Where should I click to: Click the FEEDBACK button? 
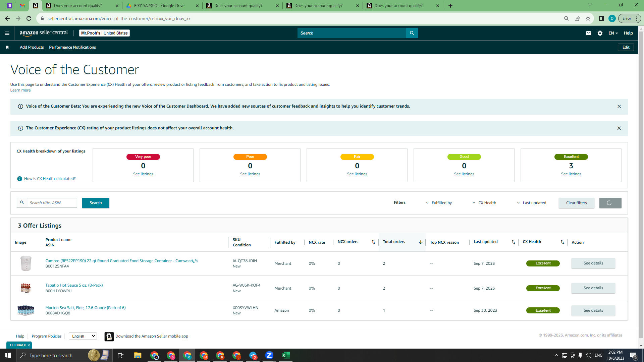18,345
